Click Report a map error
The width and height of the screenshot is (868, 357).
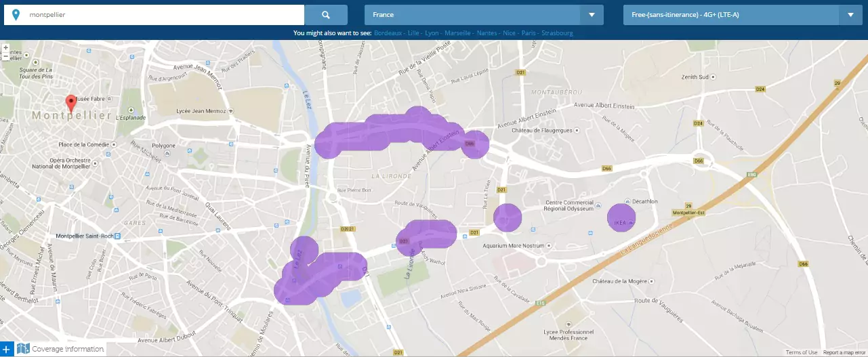pos(844,352)
